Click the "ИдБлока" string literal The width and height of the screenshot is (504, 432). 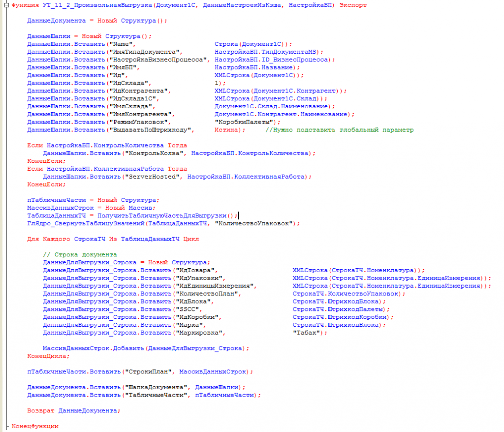[x=193, y=302]
